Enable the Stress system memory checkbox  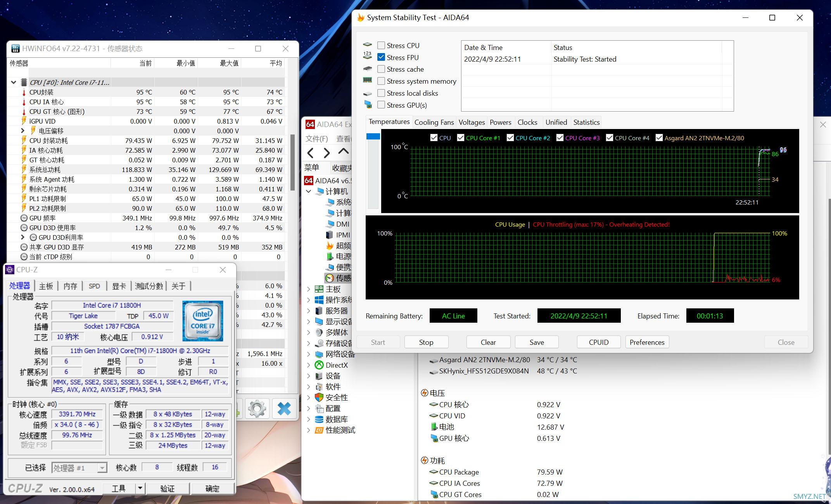point(381,81)
